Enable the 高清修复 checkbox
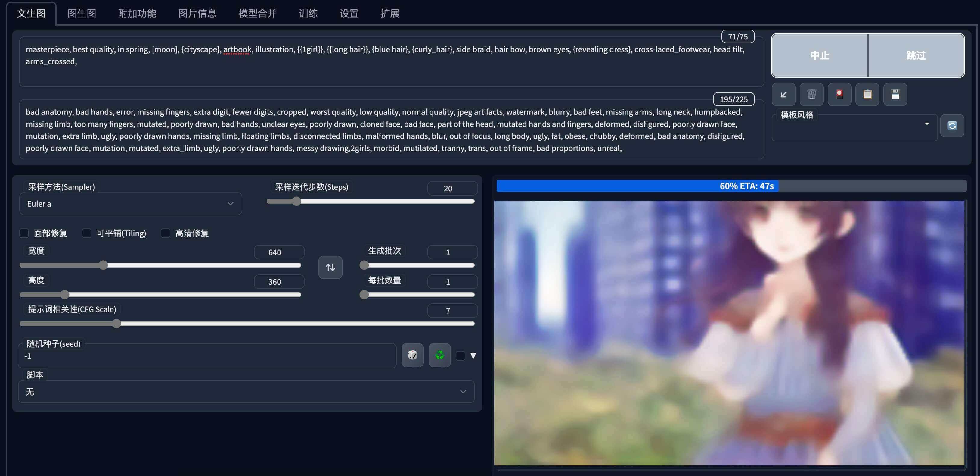This screenshot has height=476, width=980. click(166, 233)
